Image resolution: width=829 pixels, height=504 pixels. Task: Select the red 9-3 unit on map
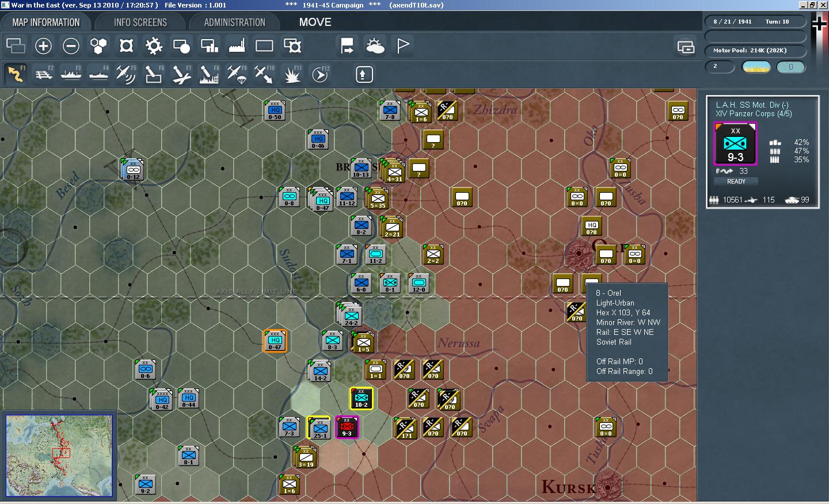click(347, 427)
